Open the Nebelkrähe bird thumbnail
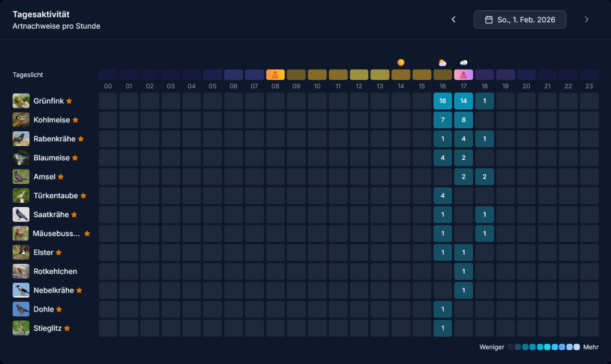611x364 pixels. [21, 291]
